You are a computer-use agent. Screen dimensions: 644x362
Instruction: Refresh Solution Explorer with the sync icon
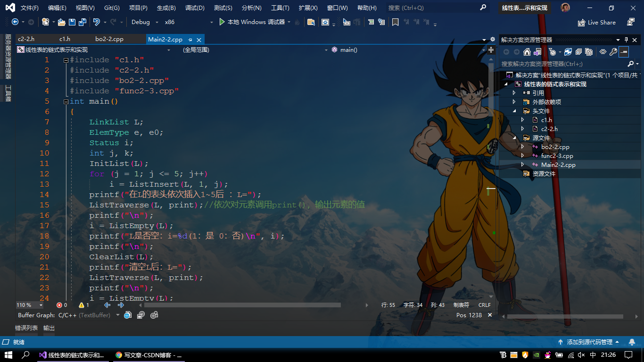568,52
